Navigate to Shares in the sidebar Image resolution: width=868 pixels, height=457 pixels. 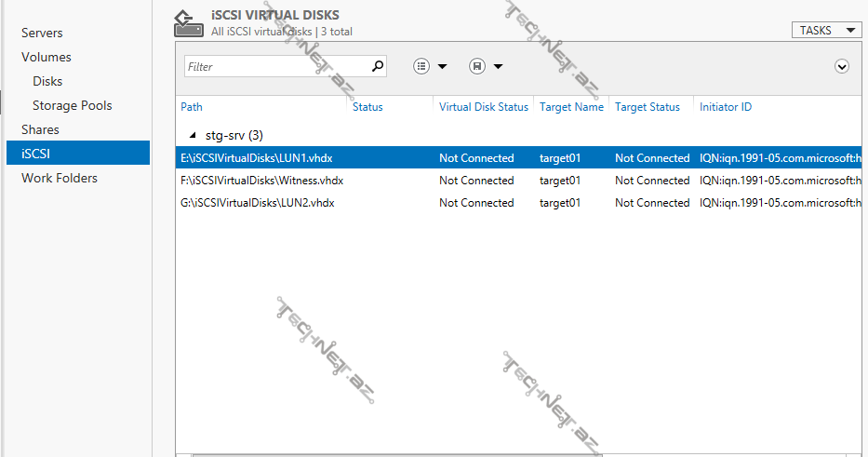[40, 129]
